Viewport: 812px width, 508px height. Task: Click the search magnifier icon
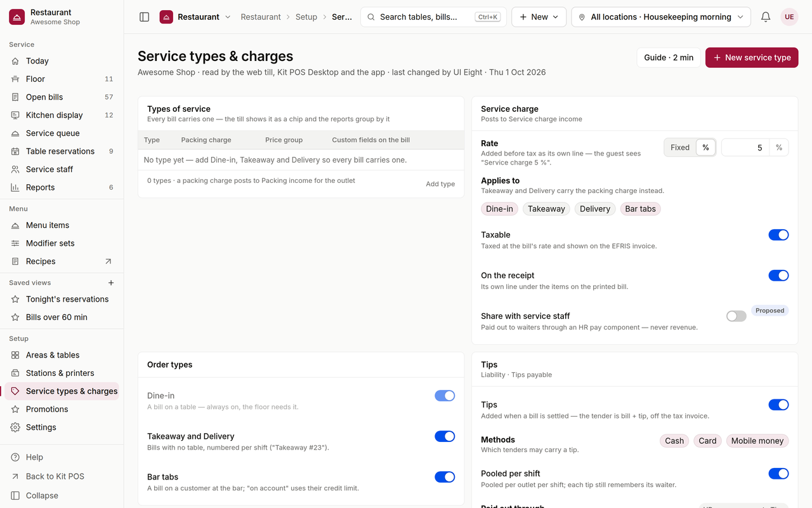(371, 17)
